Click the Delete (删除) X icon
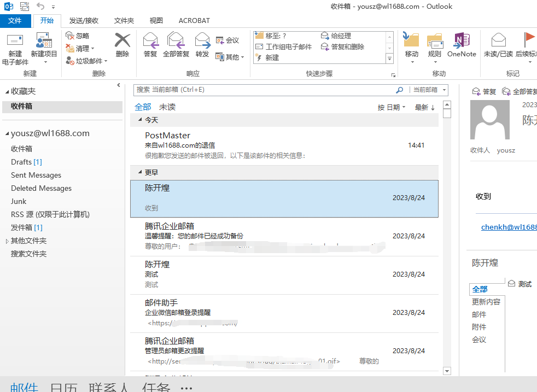 pyautogui.click(x=122, y=40)
